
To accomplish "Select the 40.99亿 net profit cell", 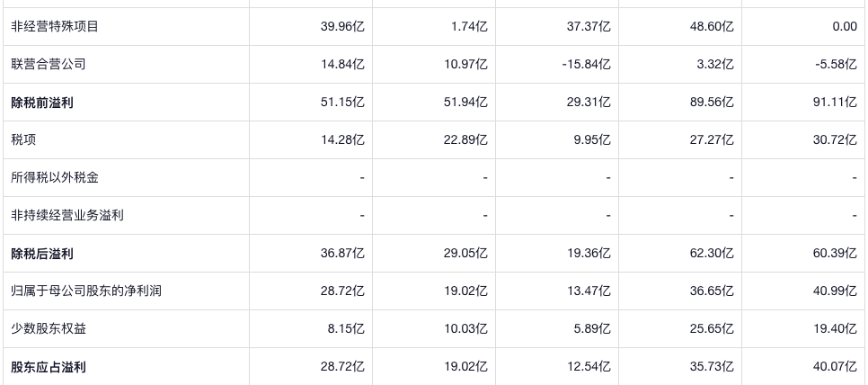I will 835,291.
